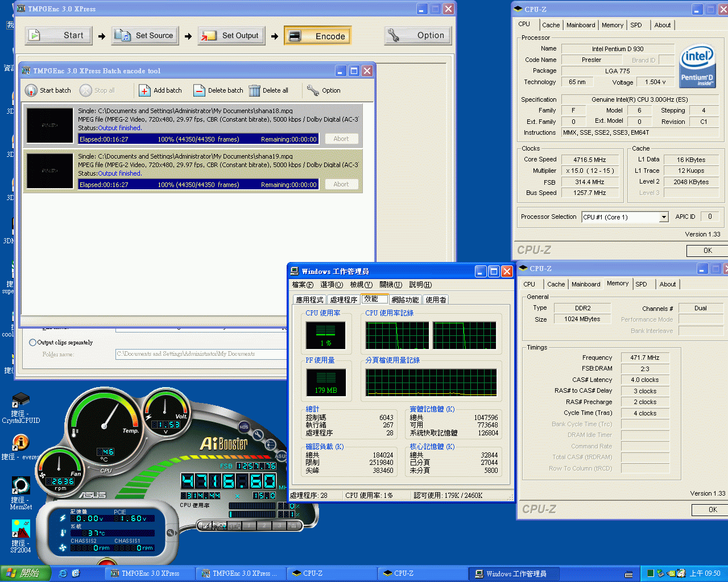Click wrench settings icon on AI Booster

click(x=258, y=435)
